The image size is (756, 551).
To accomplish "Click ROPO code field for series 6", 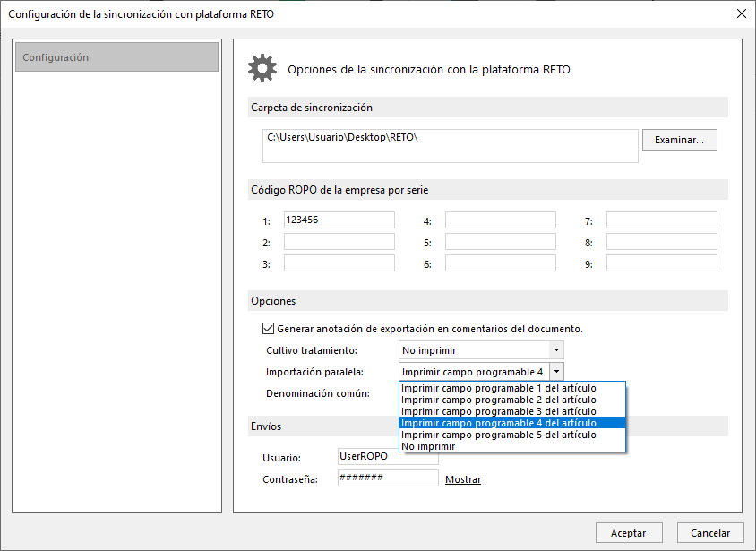I will point(501,263).
